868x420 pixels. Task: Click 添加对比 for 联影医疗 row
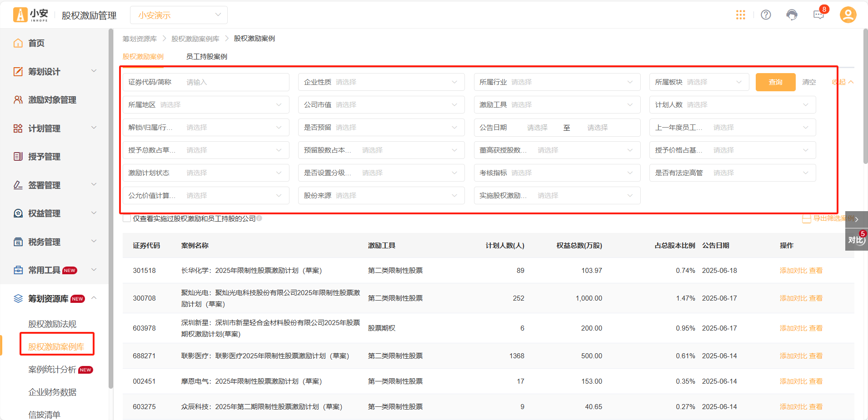tap(793, 356)
